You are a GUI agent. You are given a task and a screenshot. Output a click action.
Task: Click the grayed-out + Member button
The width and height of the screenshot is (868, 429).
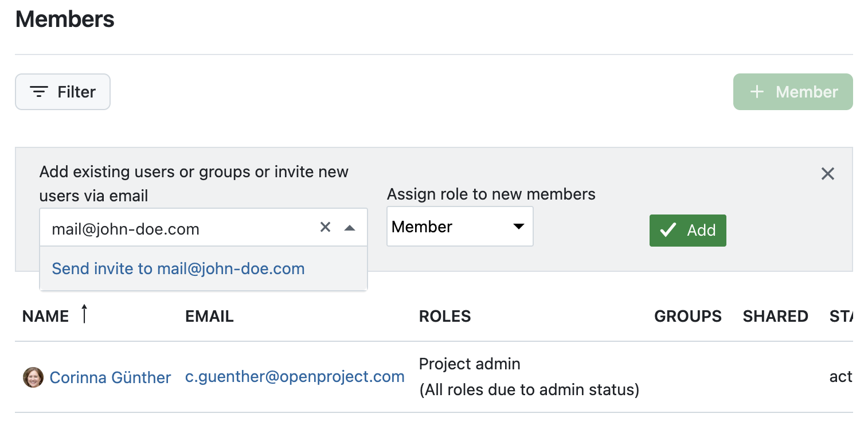pos(793,91)
